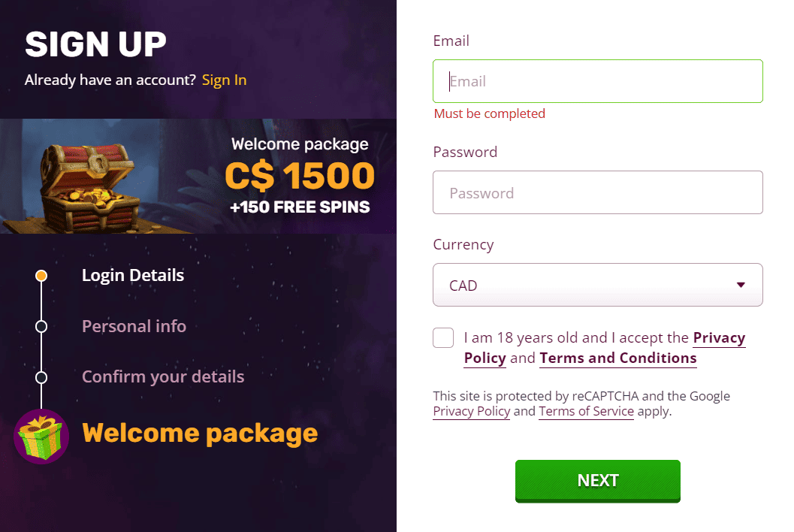Select the Login Details step circle

coord(41,276)
